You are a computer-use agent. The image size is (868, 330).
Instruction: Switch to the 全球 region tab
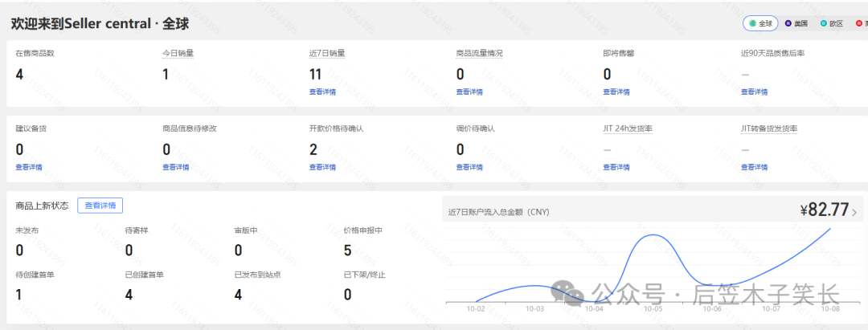click(x=760, y=24)
